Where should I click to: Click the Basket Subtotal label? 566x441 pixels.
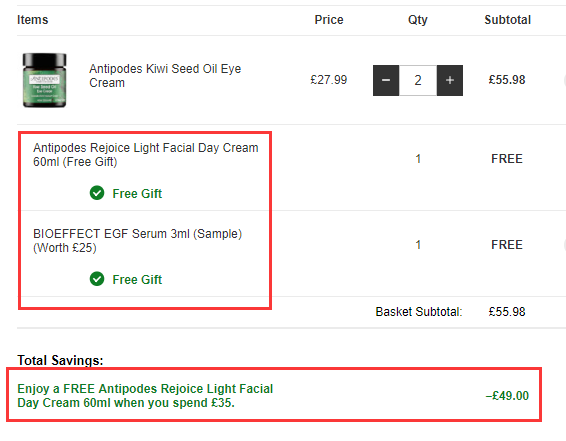(419, 311)
